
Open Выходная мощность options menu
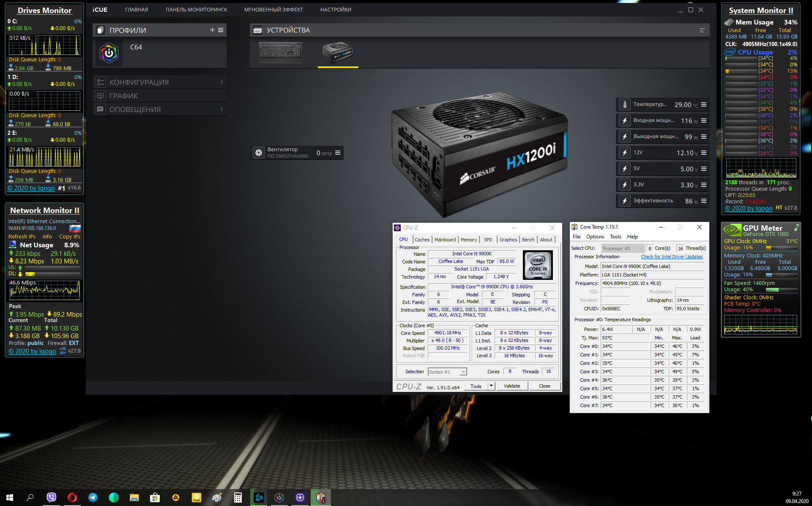704,137
